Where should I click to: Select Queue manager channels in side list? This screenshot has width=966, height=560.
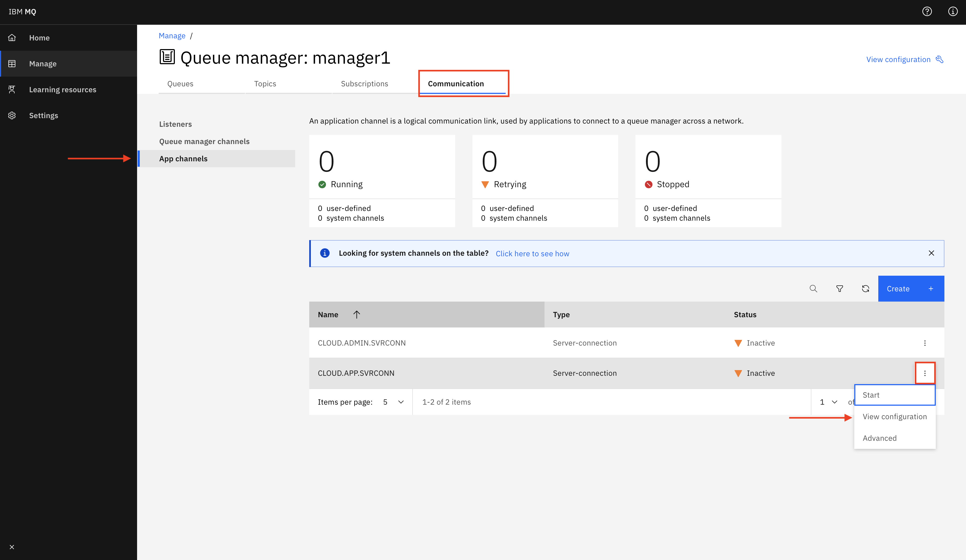(x=204, y=141)
